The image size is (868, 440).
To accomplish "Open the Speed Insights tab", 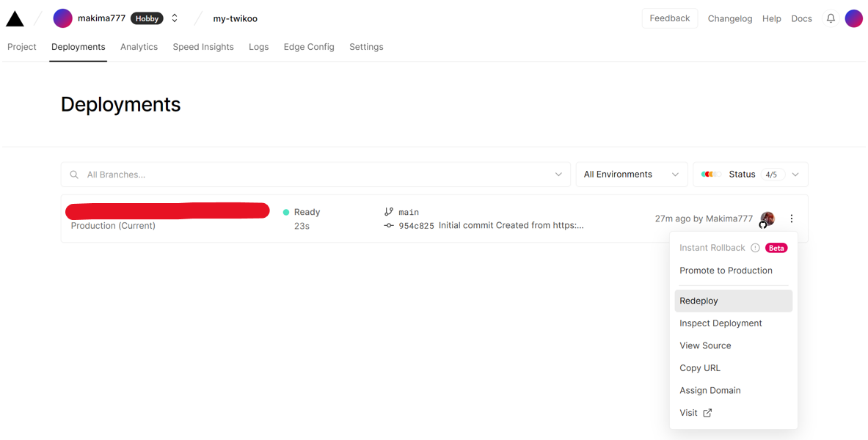I will (x=203, y=47).
